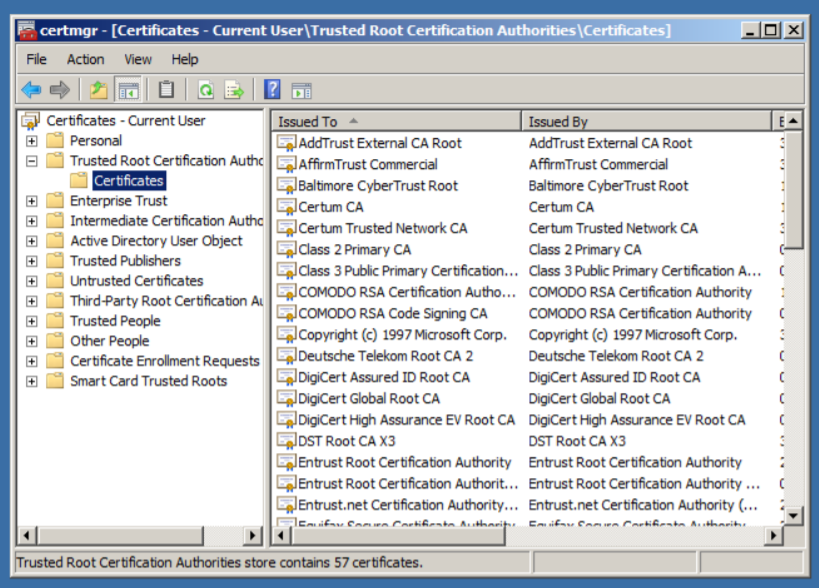Image resolution: width=819 pixels, height=588 pixels.
Task: Open the Help menu
Action: coord(185,60)
